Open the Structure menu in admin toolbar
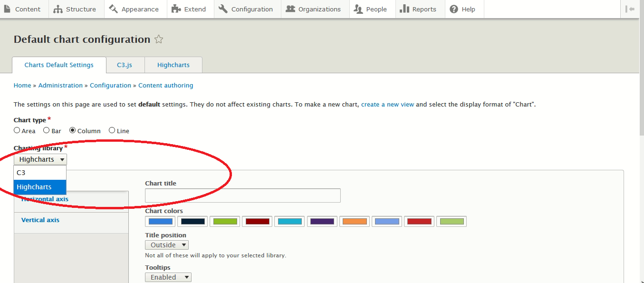 [x=75, y=9]
